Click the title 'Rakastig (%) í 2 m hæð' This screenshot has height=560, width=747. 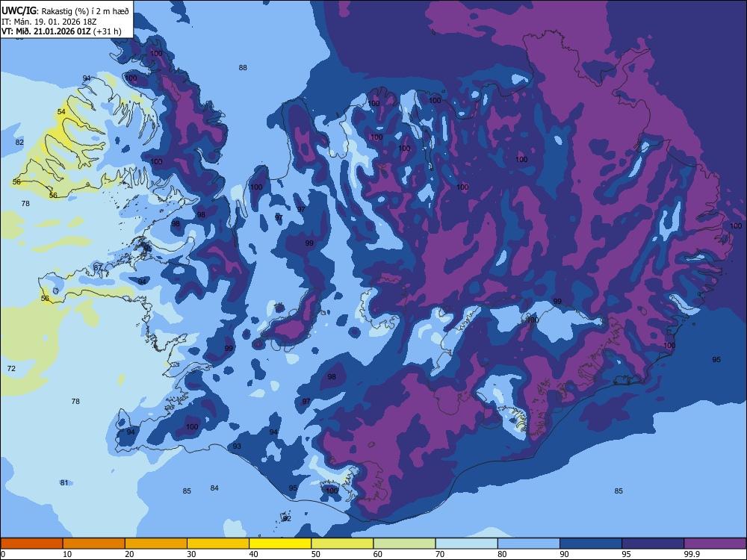click(85, 11)
